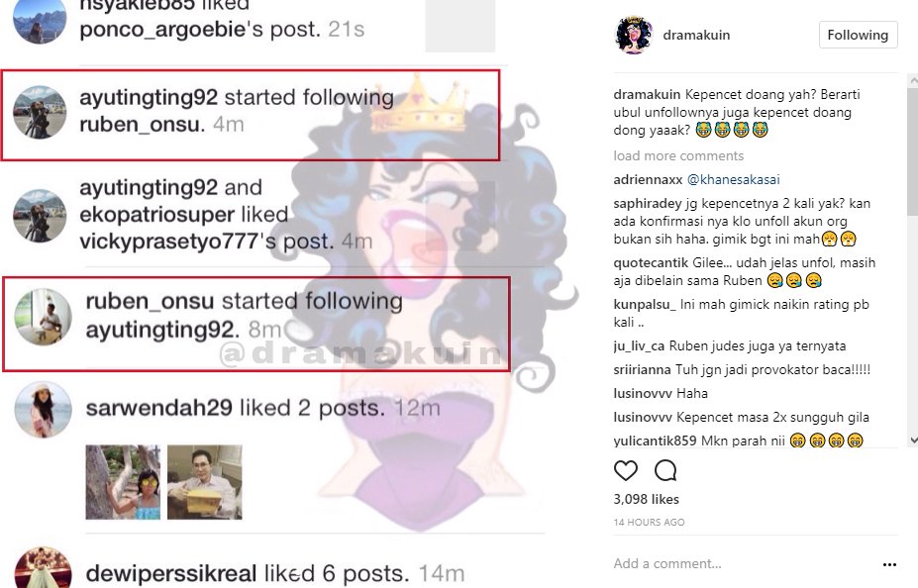Click sarwendah29 profile avatar
The height and width of the screenshot is (588, 918).
[45, 410]
